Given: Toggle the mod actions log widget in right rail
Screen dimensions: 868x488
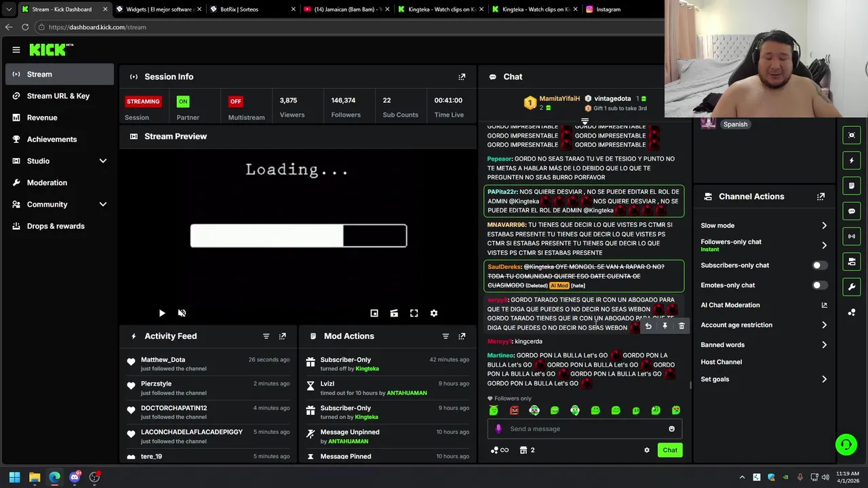Looking at the screenshot, I should (x=852, y=186).
